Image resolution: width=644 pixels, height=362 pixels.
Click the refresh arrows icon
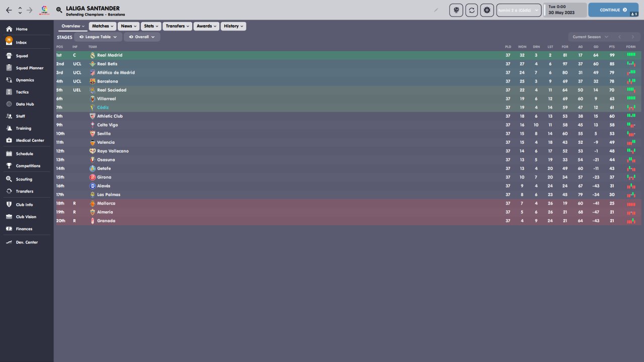471,10
